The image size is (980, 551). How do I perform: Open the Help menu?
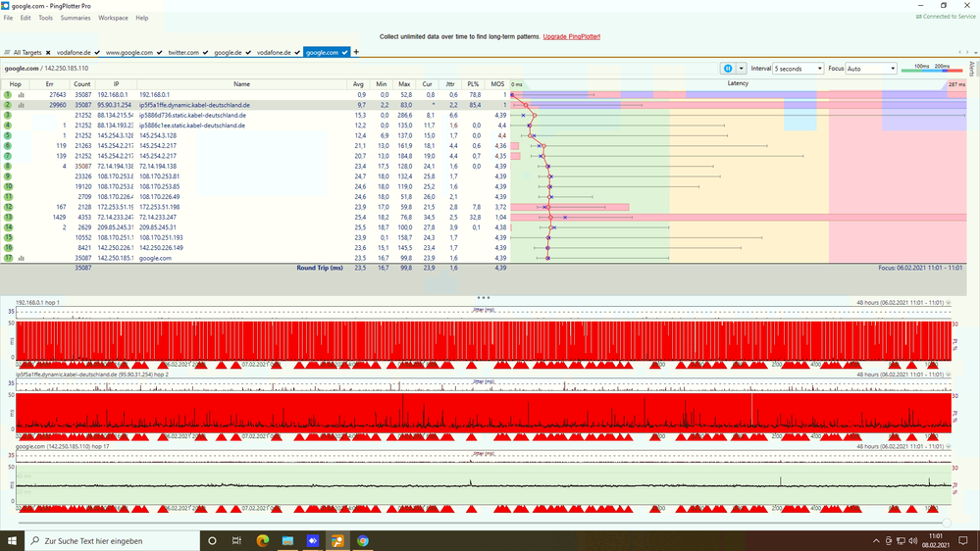(142, 18)
